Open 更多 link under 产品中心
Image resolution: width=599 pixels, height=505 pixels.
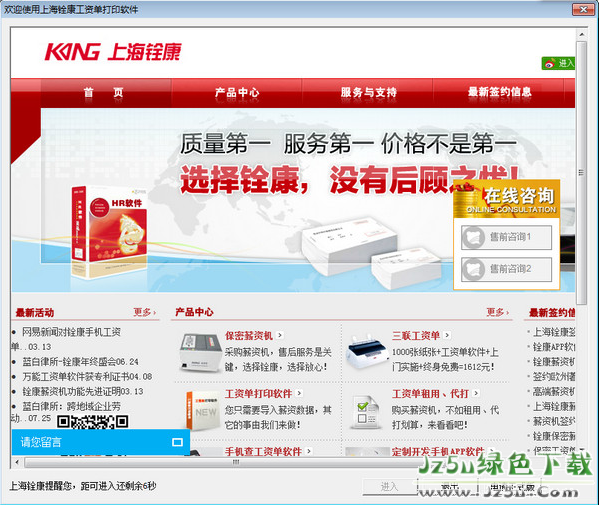(x=497, y=312)
